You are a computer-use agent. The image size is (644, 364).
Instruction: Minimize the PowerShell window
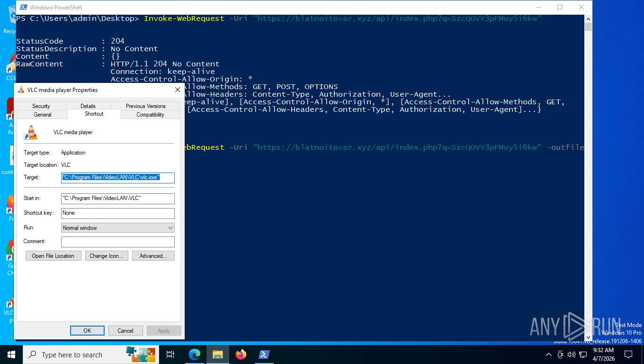pos(538,7)
